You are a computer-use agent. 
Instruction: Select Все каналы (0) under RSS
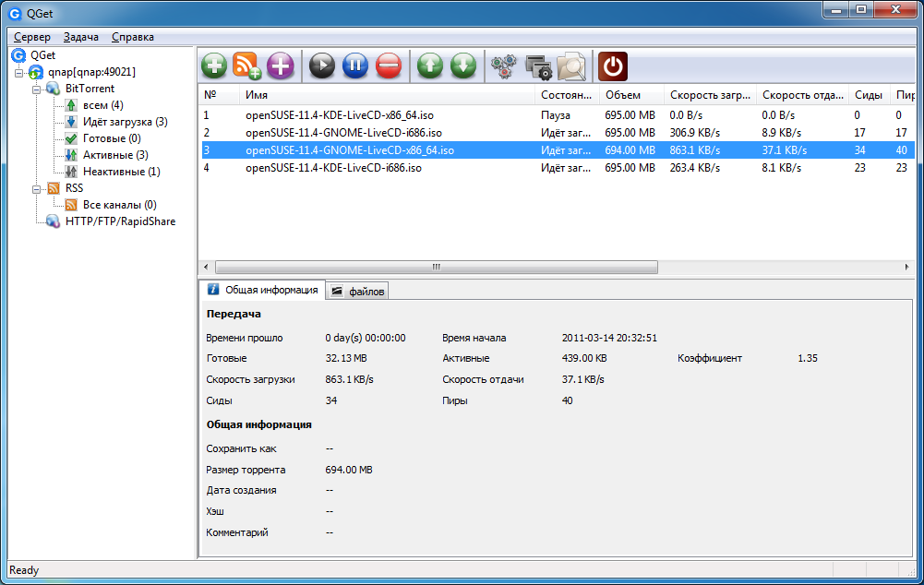(x=120, y=205)
